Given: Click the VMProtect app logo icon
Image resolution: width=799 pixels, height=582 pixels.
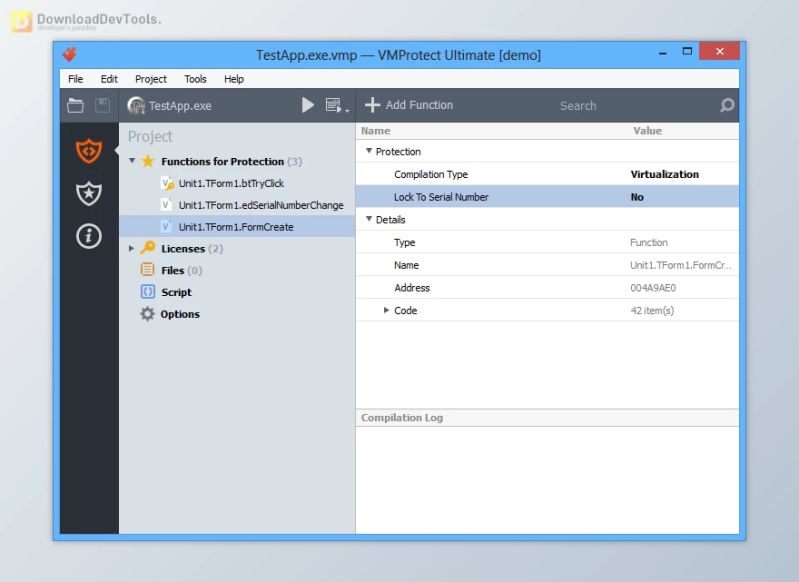Looking at the screenshot, I should click(x=70, y=54).
